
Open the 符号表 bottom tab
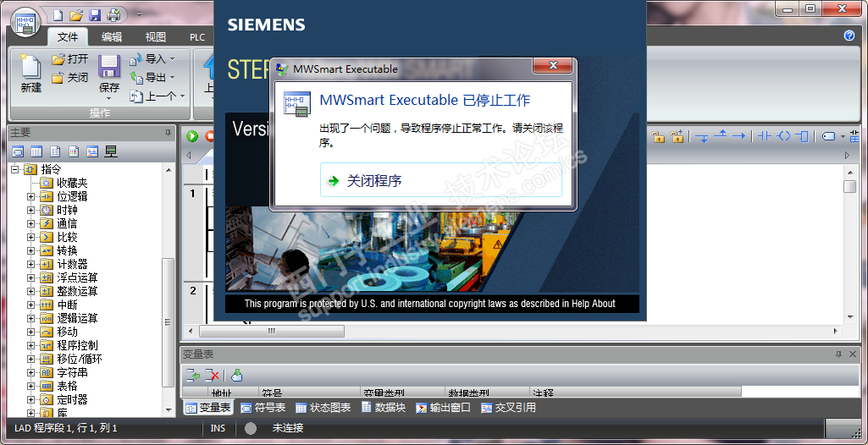(263, 408)
